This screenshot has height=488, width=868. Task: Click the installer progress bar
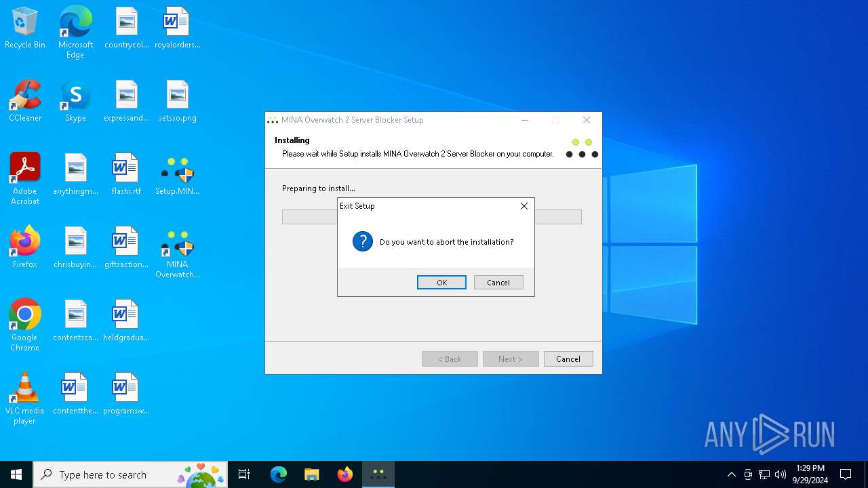tap(431, 217)
